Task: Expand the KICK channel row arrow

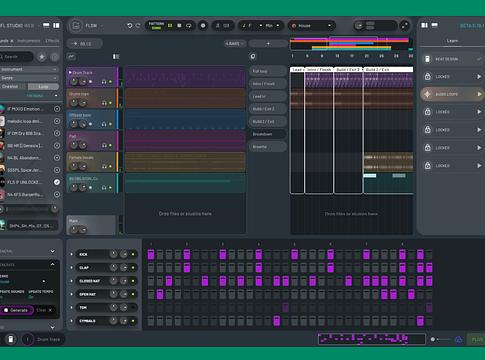Action: pyautogui.click(x=71, y=254)
